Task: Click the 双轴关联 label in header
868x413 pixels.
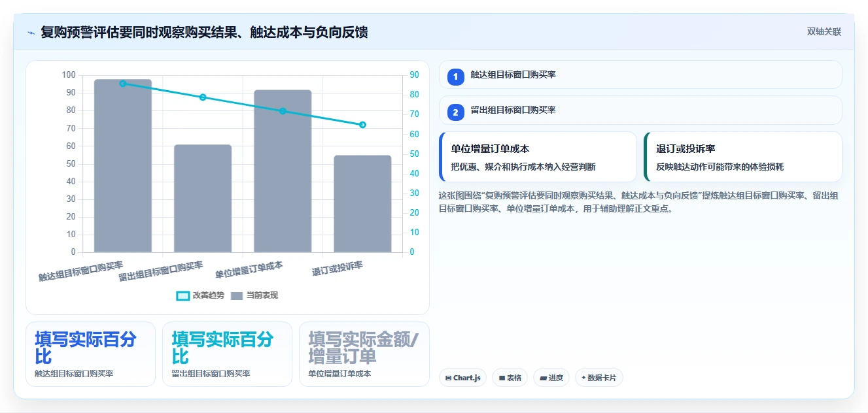Action: click(824, 32)
